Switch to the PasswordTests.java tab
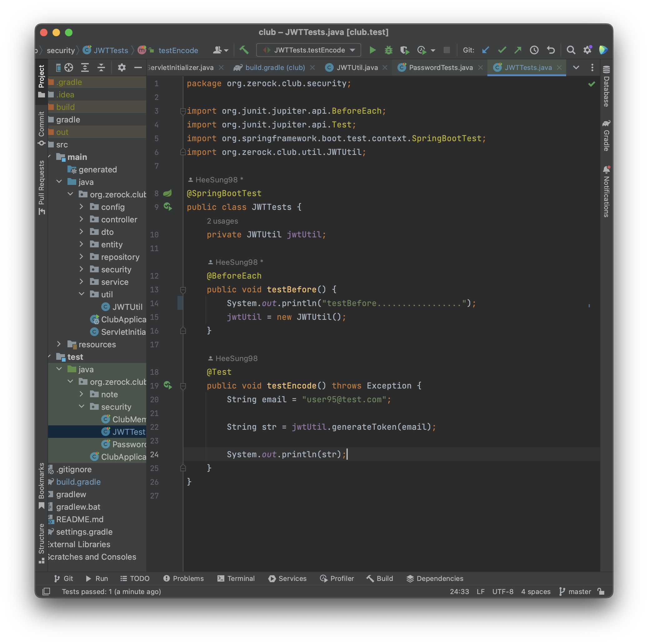This screenshot has width=648, height=644. tap(441, 68)
